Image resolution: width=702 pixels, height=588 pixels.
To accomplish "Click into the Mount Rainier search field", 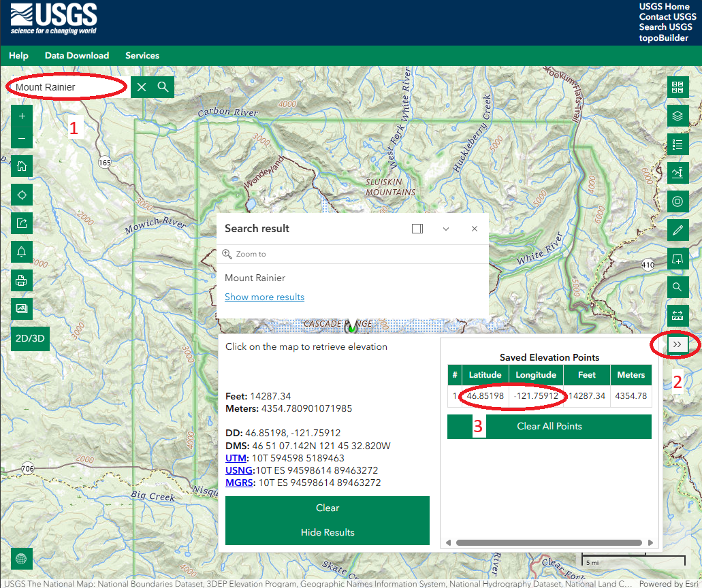I will point(69,87).
